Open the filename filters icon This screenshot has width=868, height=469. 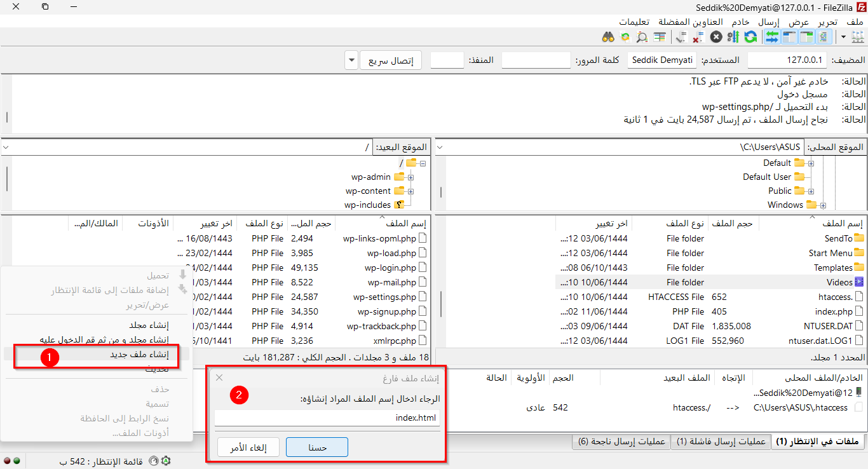(x=660, y=37)
